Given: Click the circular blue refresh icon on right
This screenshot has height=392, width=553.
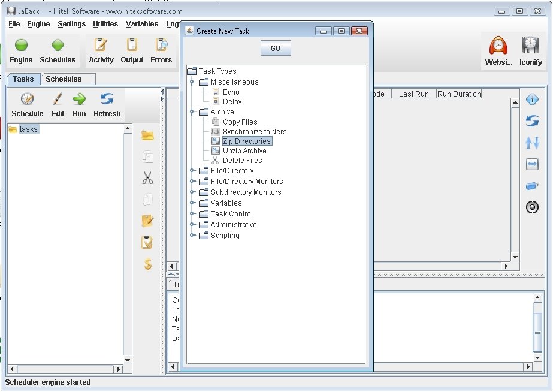Looking at the screenshot, I should pyautogui.click(x=532, y=121).
